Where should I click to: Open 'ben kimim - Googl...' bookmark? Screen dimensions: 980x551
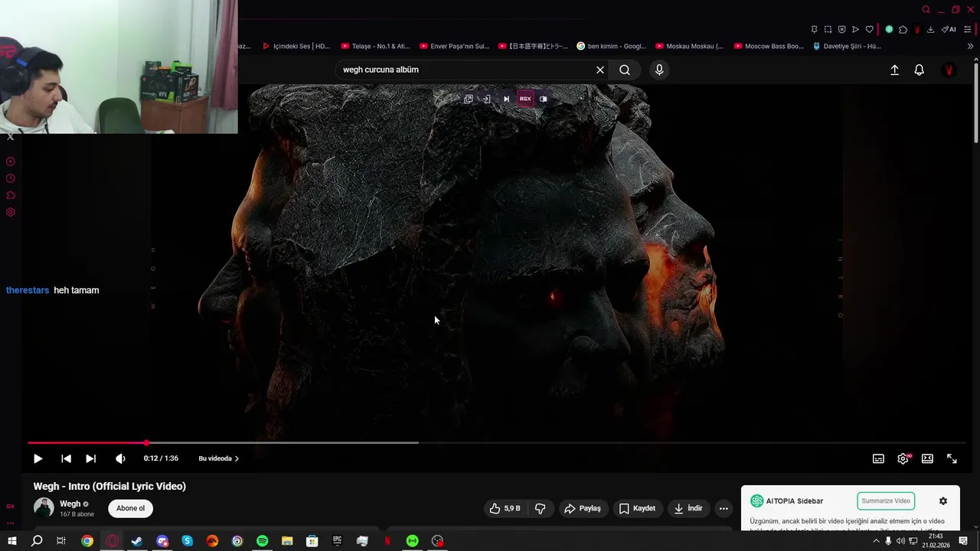click(x=612, y=46)
